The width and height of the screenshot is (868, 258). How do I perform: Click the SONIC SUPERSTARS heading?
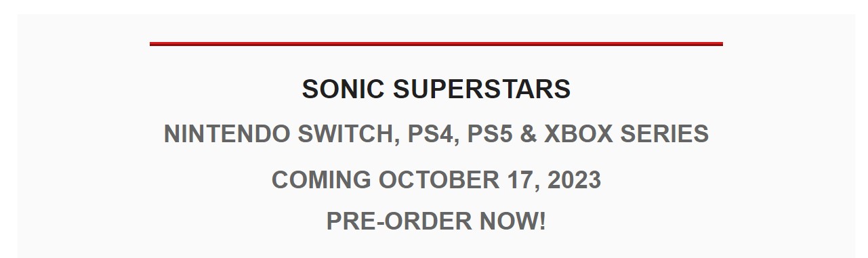click(x=436, y=89)
